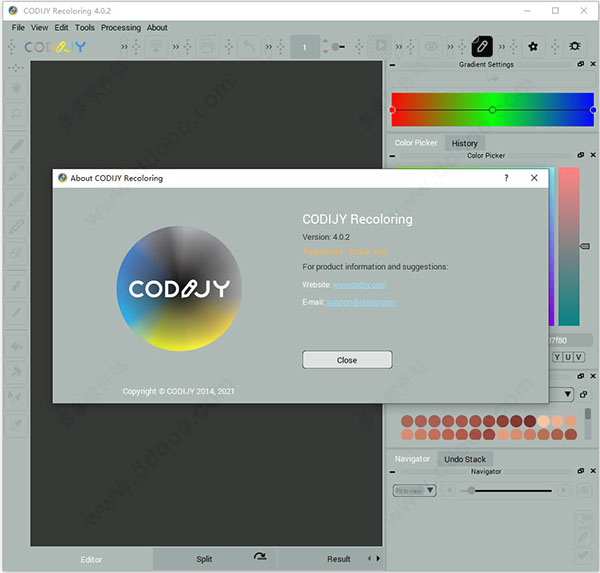
Task: Open the View menu
Action: 39,28
